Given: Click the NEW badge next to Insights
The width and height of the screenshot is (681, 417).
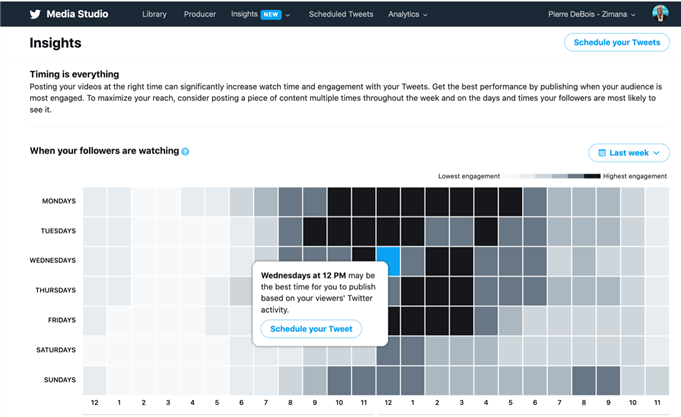Looking at the screenshot, I should coord(271,15).
